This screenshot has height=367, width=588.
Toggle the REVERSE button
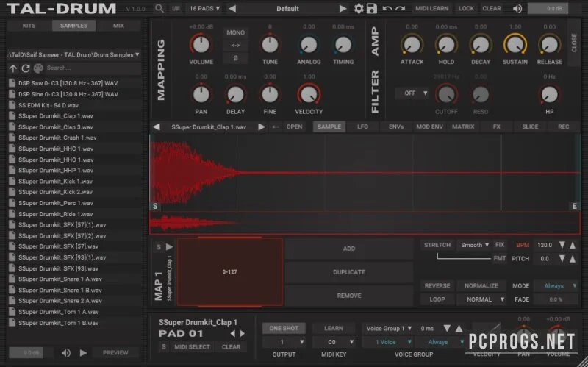coord(437,285)
